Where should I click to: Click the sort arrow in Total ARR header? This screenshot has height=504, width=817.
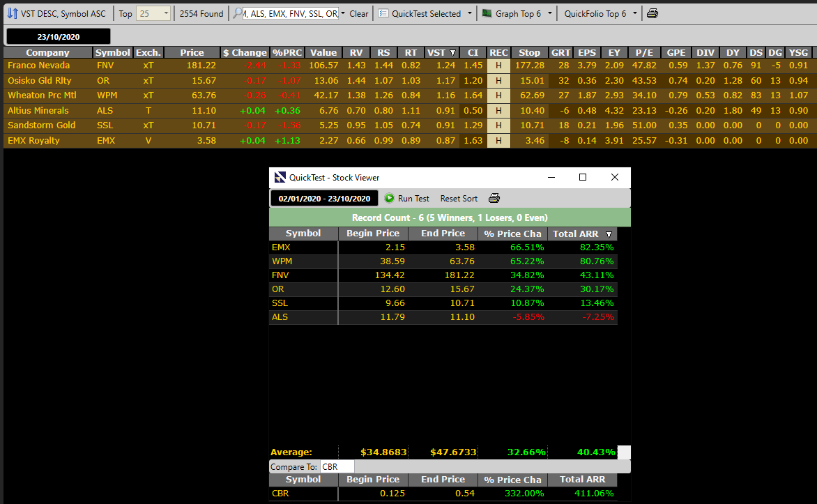pos(609,234)
